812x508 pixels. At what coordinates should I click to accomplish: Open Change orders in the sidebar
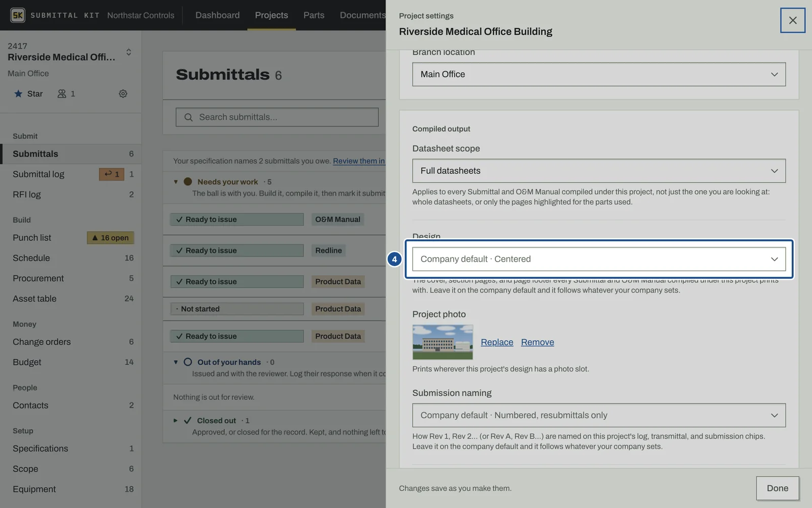pos(71,342)
